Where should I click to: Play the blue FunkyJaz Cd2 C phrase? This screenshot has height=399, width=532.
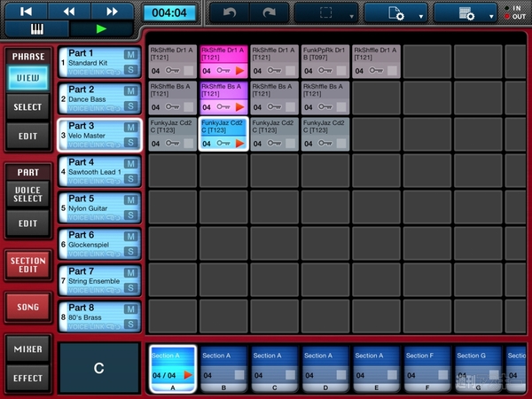[x=240, y=144]
